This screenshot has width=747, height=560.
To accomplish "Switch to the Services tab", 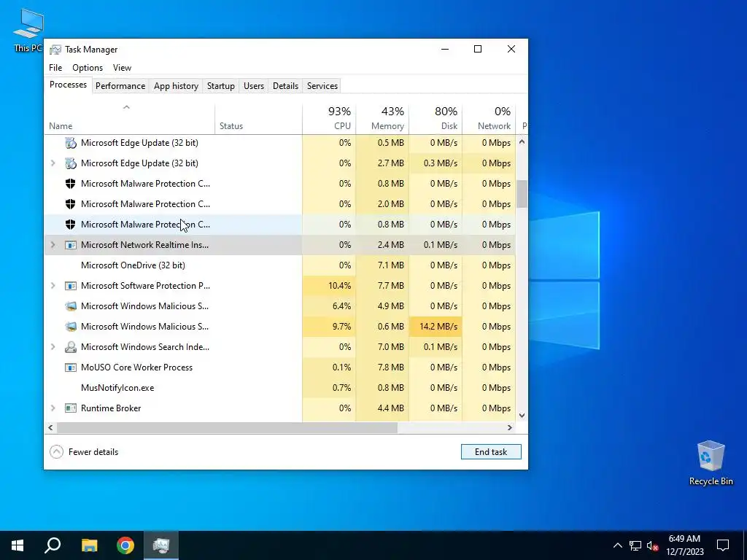I will (322, 86).
